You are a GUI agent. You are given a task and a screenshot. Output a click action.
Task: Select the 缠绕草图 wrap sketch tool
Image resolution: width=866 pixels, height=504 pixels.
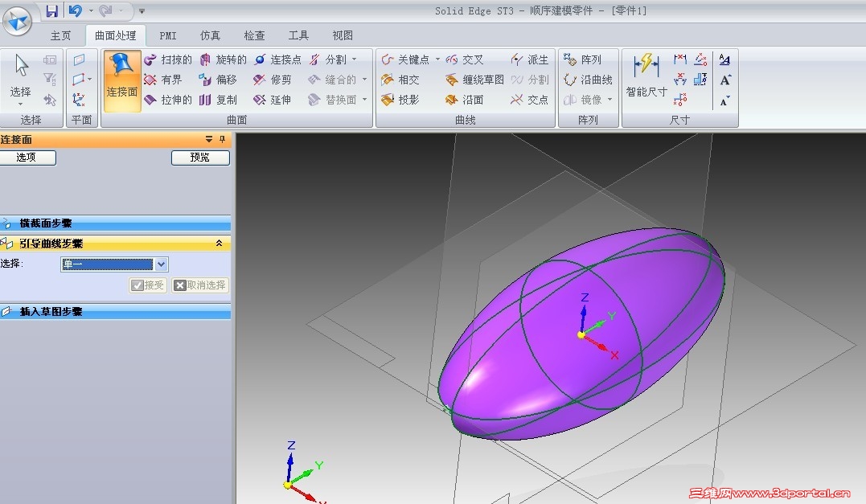[x=474, y=80]
